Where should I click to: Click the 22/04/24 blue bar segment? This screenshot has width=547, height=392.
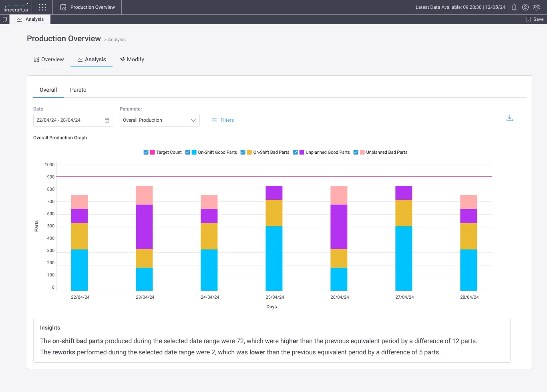[79, 270]
